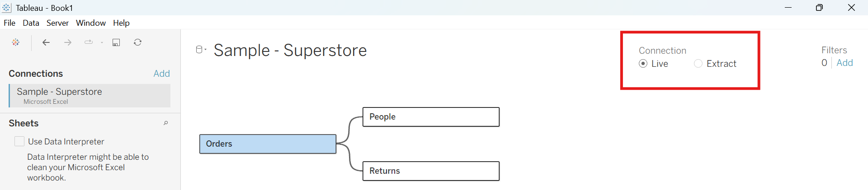Click the forward arrow in toolbar

(68, 42)
